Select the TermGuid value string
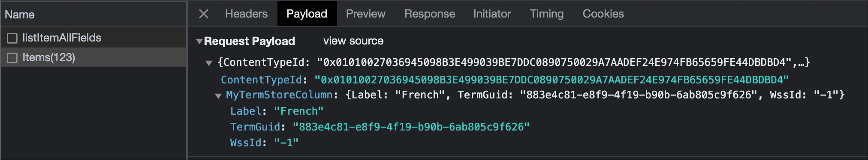 pos(411,127)
